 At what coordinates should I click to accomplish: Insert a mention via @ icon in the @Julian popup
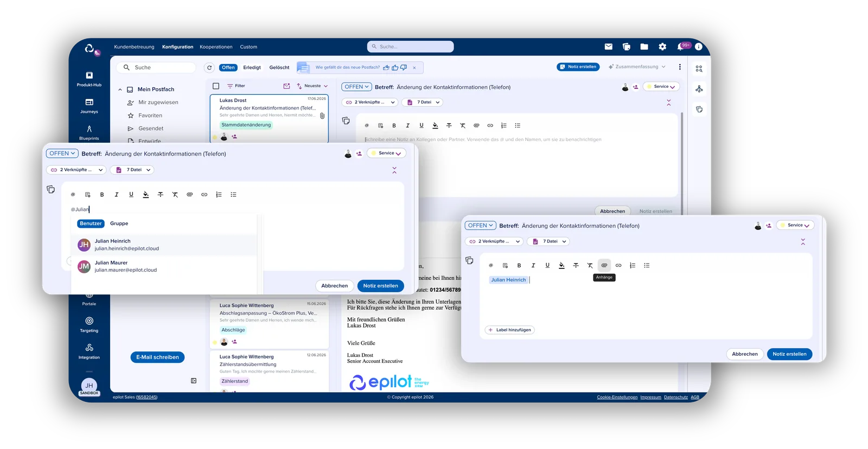pos(73,194)
